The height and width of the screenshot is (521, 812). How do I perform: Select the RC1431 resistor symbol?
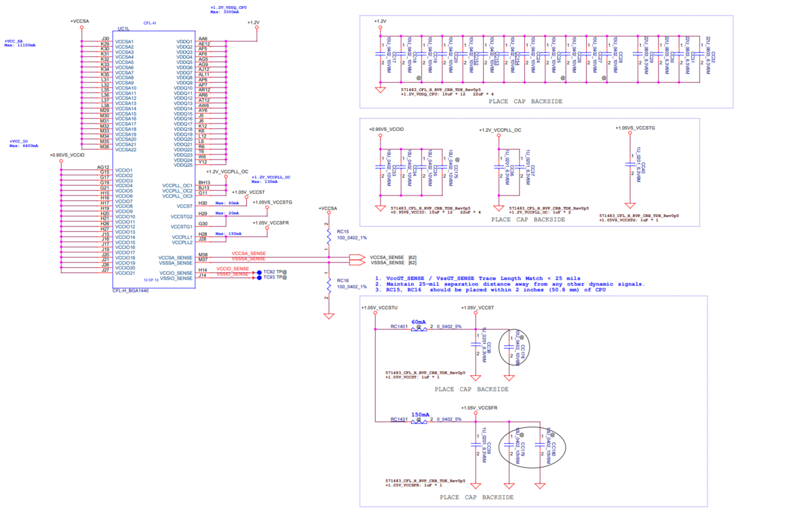[x=419, y=421]
